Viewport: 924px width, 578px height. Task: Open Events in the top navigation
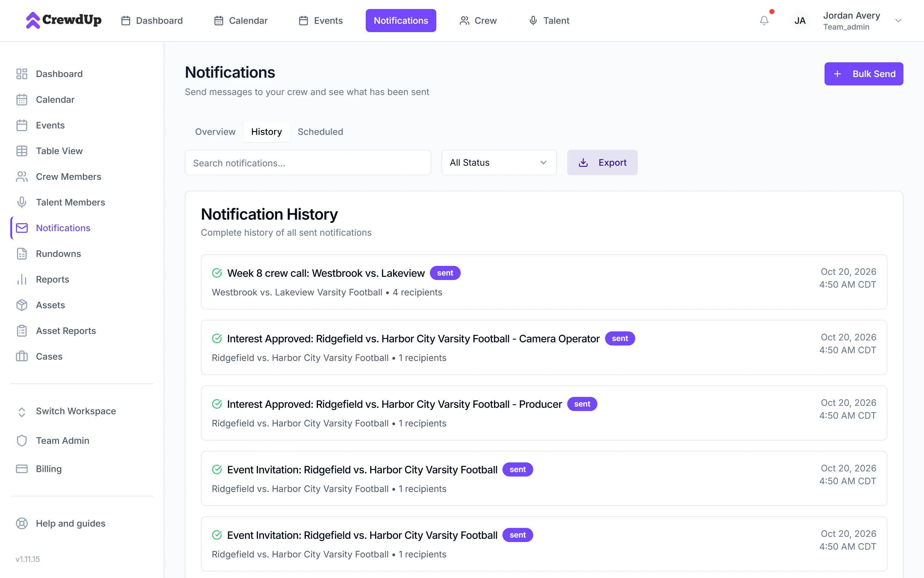[321, 21]
